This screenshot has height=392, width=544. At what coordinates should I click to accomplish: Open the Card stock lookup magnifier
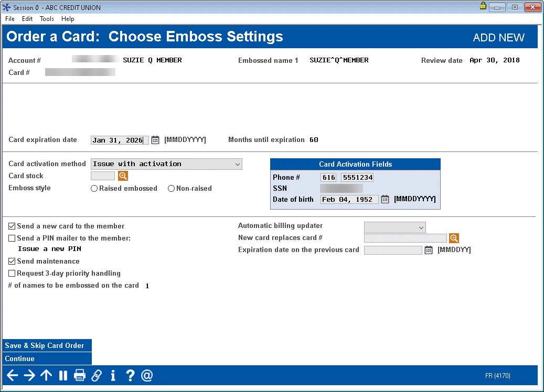123,176
